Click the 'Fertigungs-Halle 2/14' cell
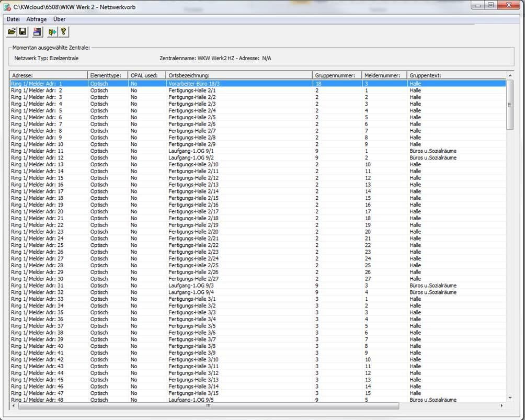Screen dimensions: 525x420 click(193, 191)
